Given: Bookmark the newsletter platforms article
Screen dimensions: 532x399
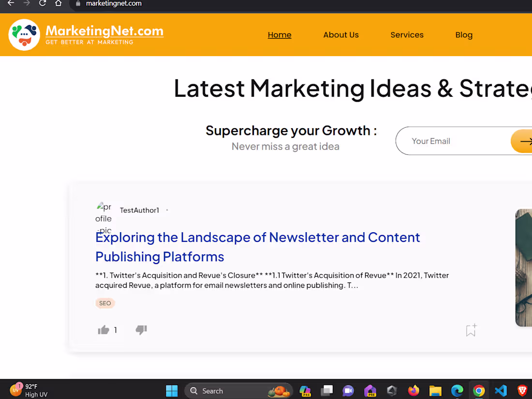Looking at the screenshot, I should (470, 329).
